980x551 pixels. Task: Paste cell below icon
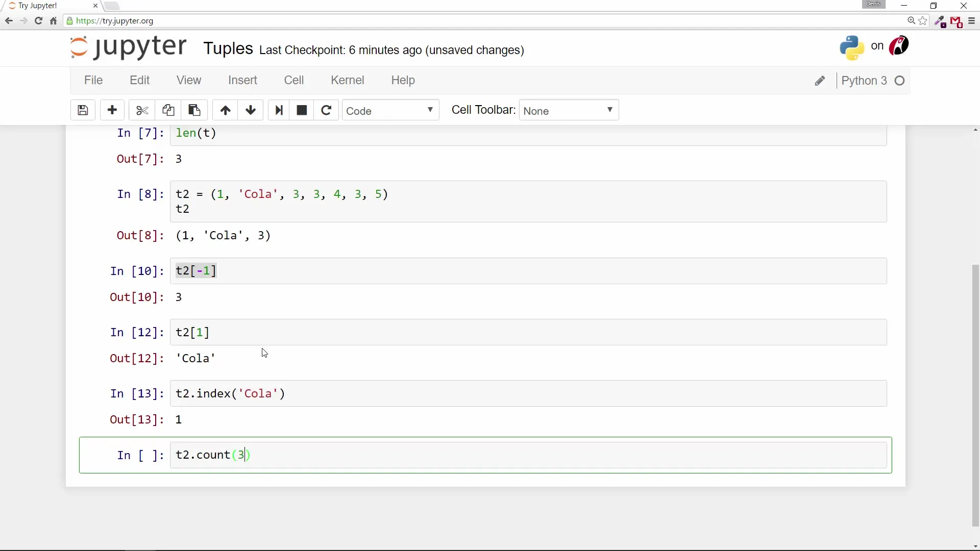click(x=194, y=110)
